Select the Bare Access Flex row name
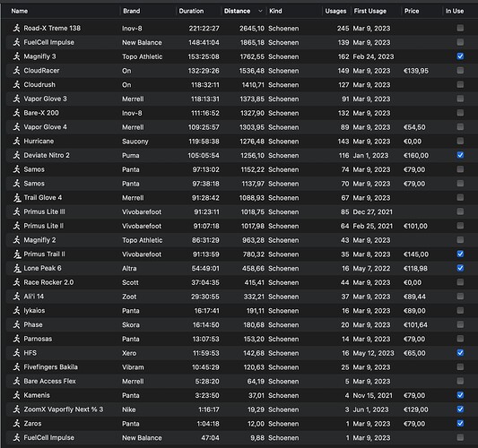 [49, 381]
